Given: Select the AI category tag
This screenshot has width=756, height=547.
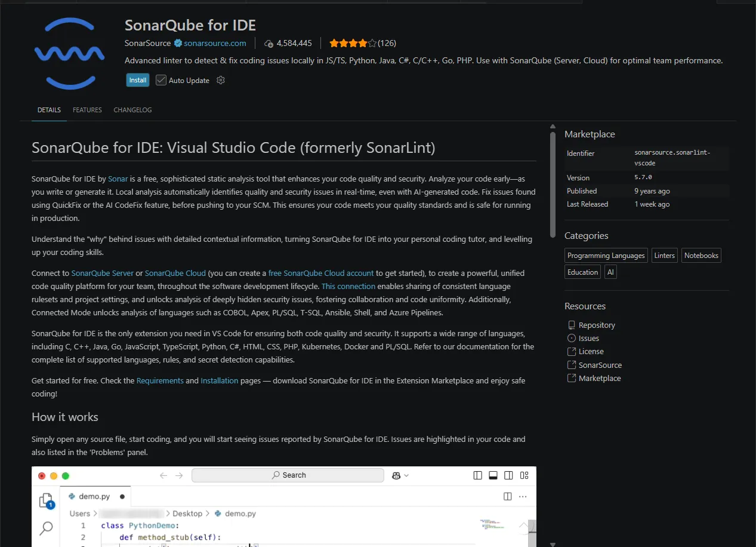Looking at the screenshot, I should pyautogui.click(x=610, y=272).
